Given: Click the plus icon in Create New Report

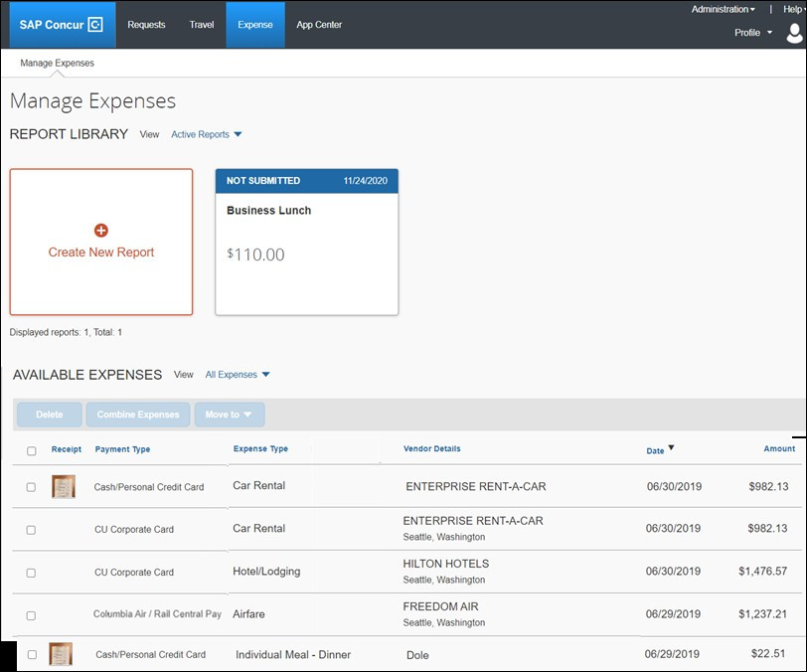Looking at the screenshot, I should [100, 231].
